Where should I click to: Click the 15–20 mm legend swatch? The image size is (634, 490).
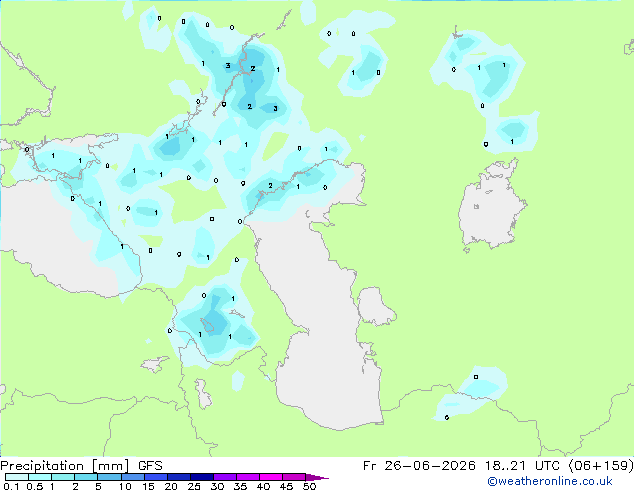pos(156,477)
